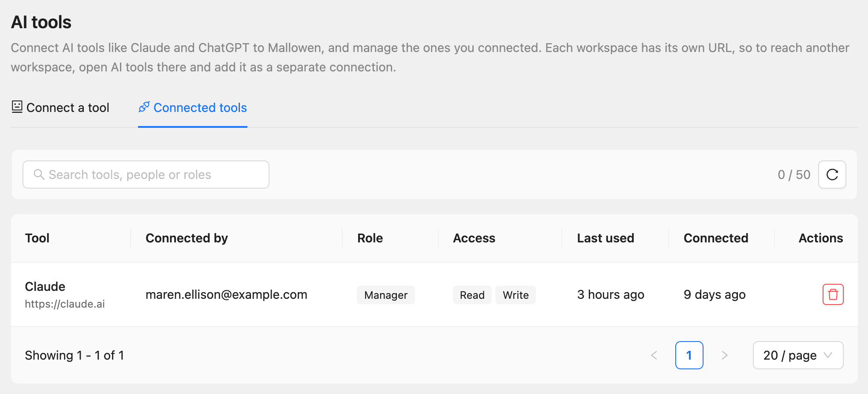Click the Write access tag

tap(516, 295)
